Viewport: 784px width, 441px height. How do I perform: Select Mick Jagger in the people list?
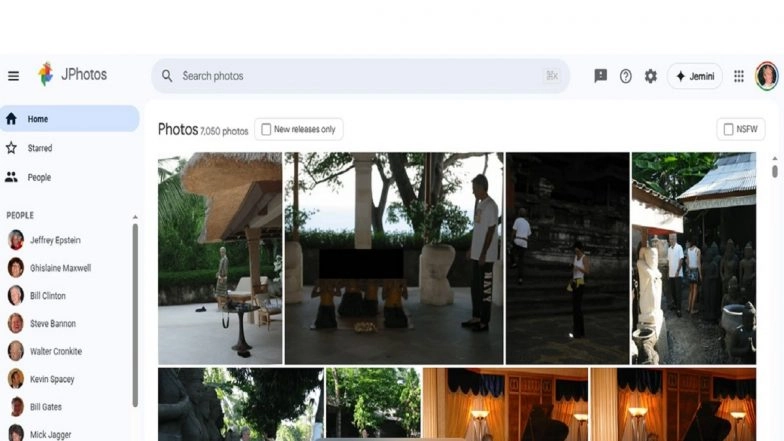point(50,434)
